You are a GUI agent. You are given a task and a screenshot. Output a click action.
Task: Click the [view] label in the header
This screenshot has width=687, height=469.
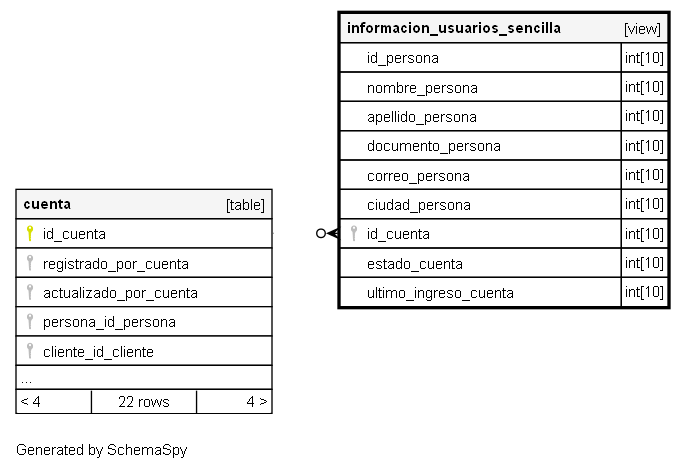click(x=642, y=29)
